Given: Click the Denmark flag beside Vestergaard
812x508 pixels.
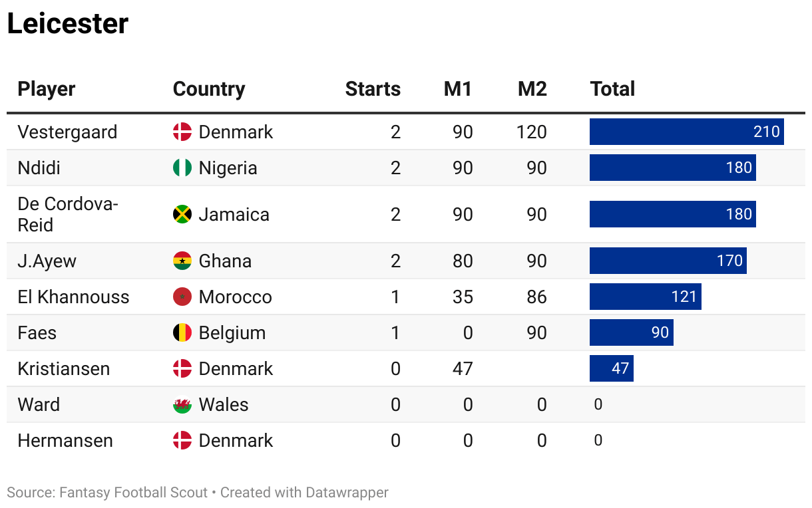Looking at the screenshot, I should pyautogui.click(x=182, y=132).
